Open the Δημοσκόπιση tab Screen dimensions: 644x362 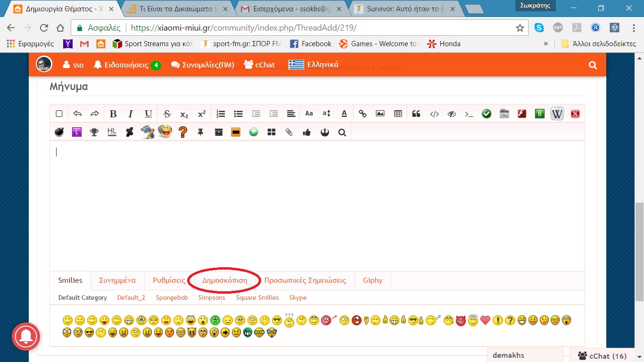click(224, 280)
